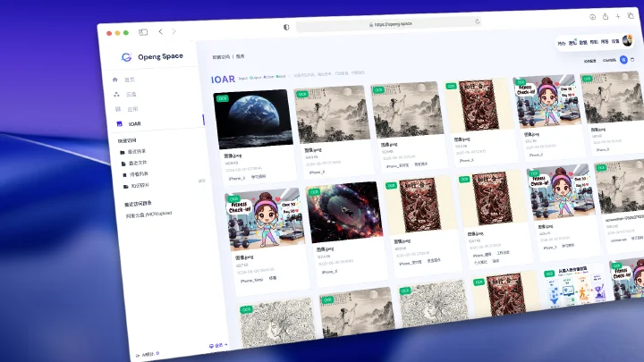Click the iPhone_X tag under galaxy image

tap(329, 272)
